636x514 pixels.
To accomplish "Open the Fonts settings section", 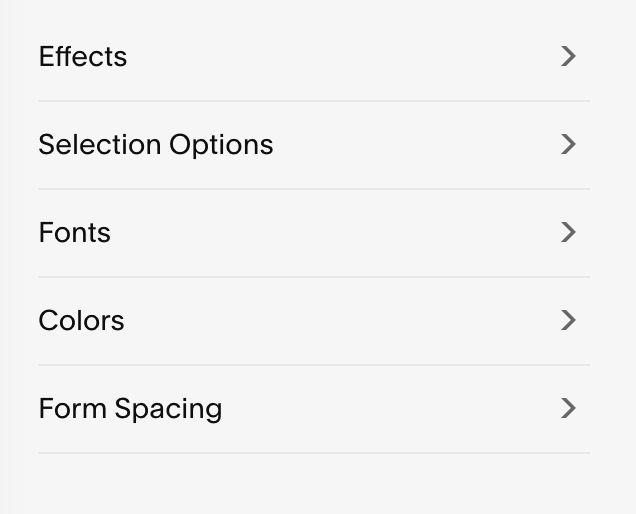I will tap(314, 233).
